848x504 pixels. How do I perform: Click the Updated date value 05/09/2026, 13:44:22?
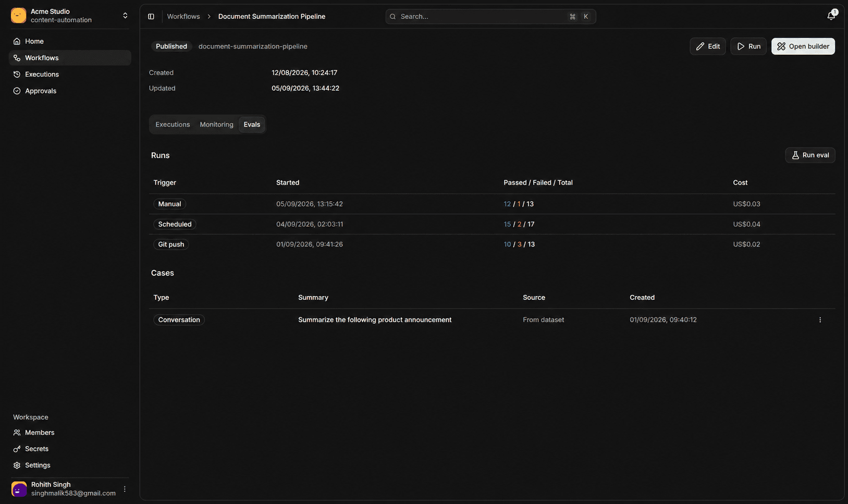[305, 89]
